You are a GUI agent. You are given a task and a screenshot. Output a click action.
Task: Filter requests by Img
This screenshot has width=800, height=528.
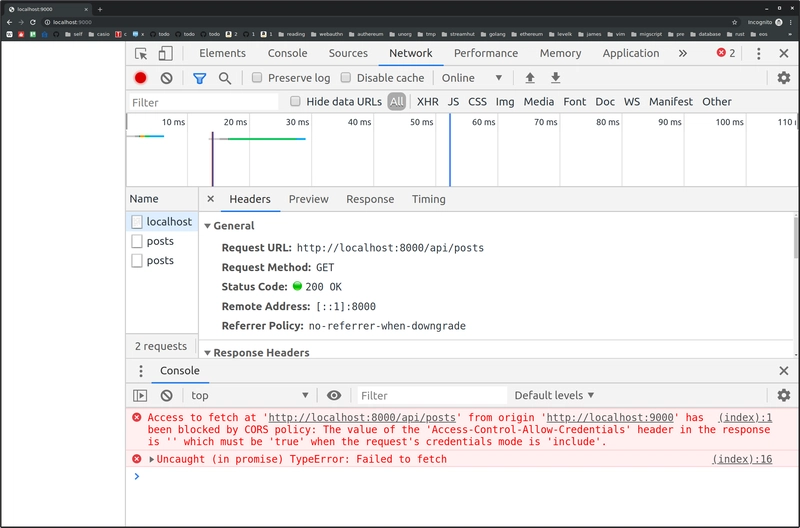pyautogui.click(x=505, y=102)
